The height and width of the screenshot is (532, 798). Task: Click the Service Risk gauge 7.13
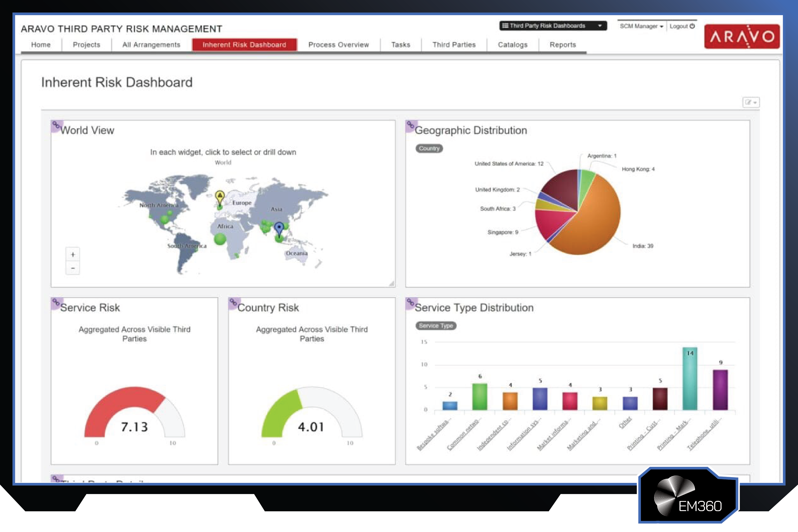tap(135, 412)
